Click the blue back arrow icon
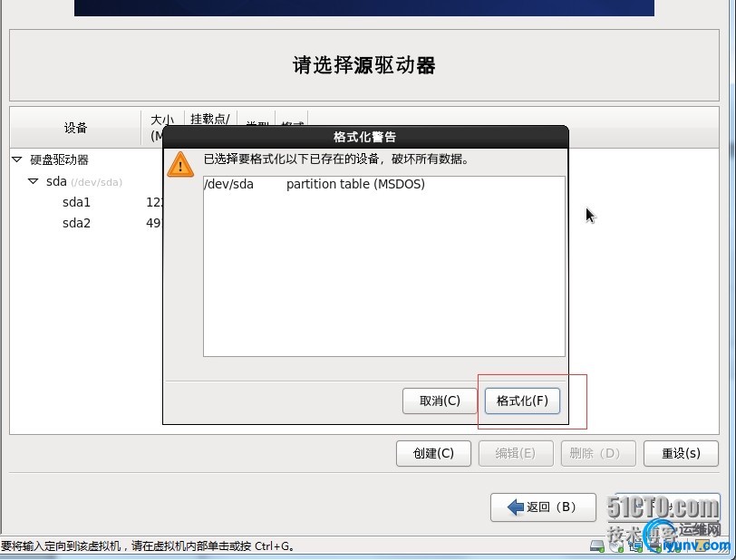736x560 pixels. click(x=516, y=507)
